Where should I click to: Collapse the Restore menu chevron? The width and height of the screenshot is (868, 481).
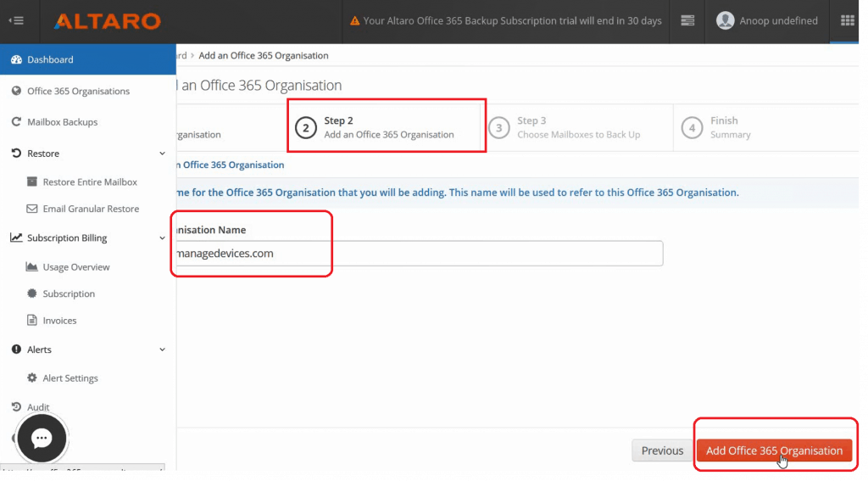162,154
